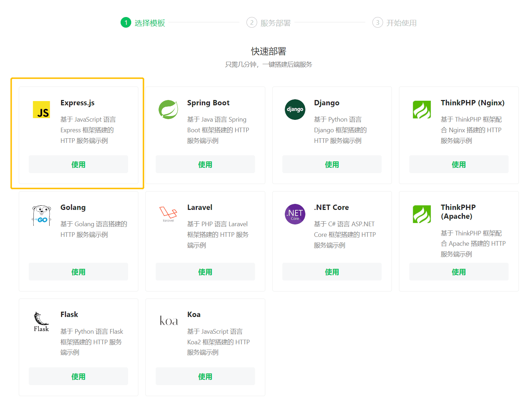
Task: Click the Express.js JavaScript description text
Action: (88, 130)
